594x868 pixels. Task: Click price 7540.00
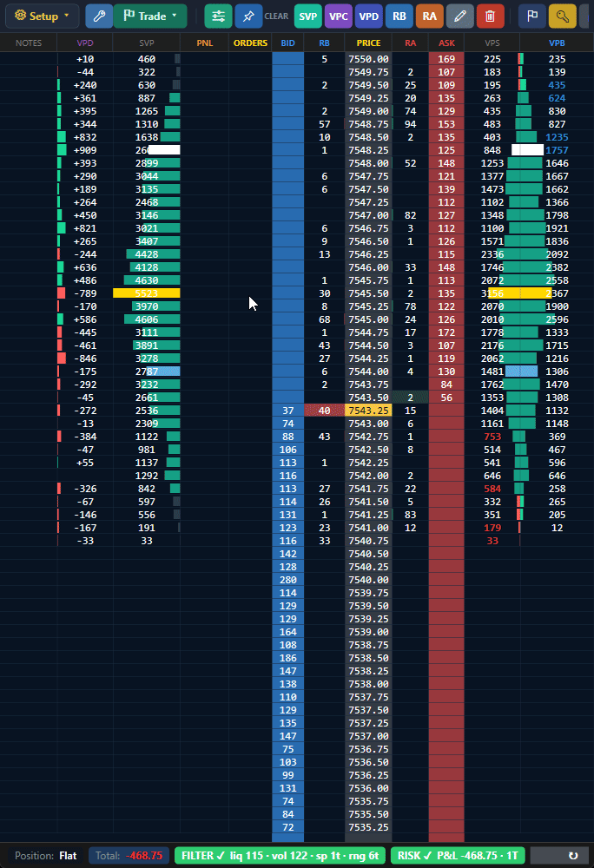pyautogui.click(x=369, y=580)
